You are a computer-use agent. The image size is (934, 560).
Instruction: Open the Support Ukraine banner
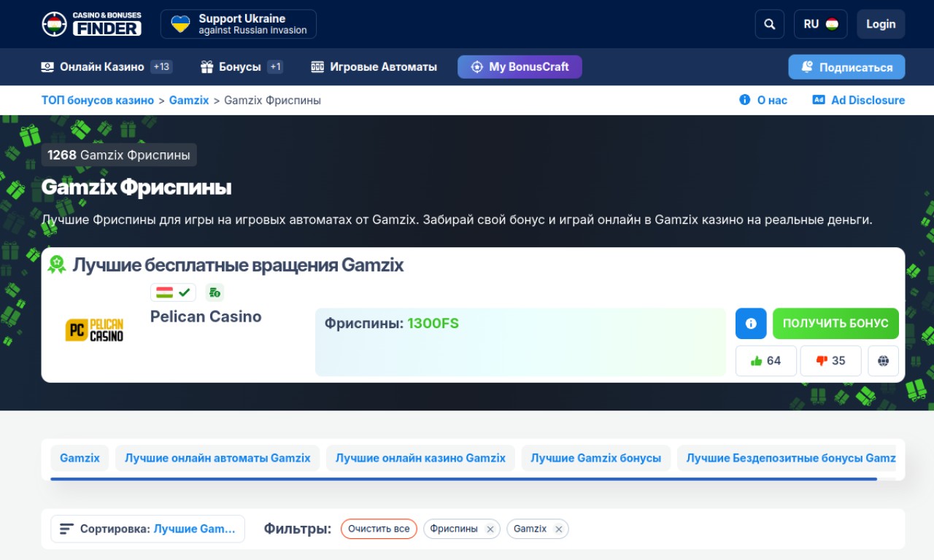239,24
